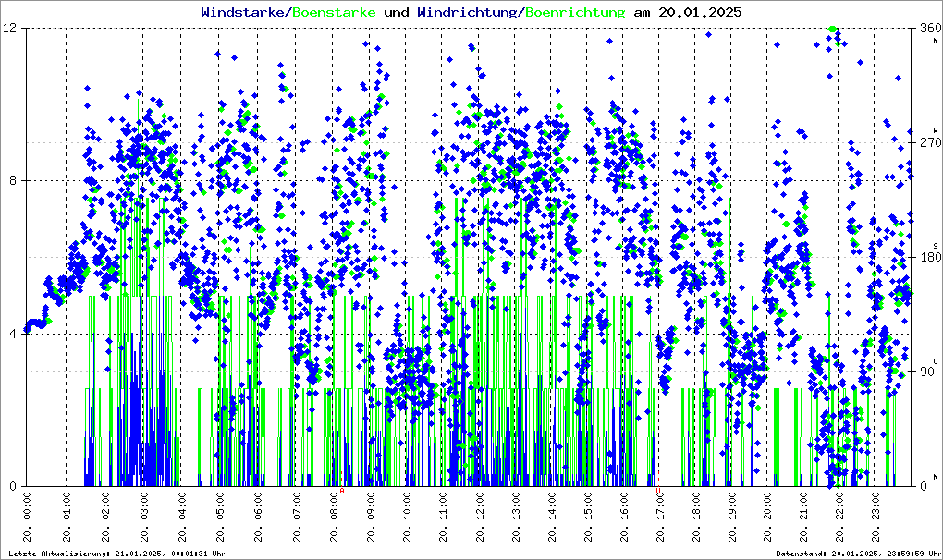Select the 06:00 time label on x-axis

(258, 520)
